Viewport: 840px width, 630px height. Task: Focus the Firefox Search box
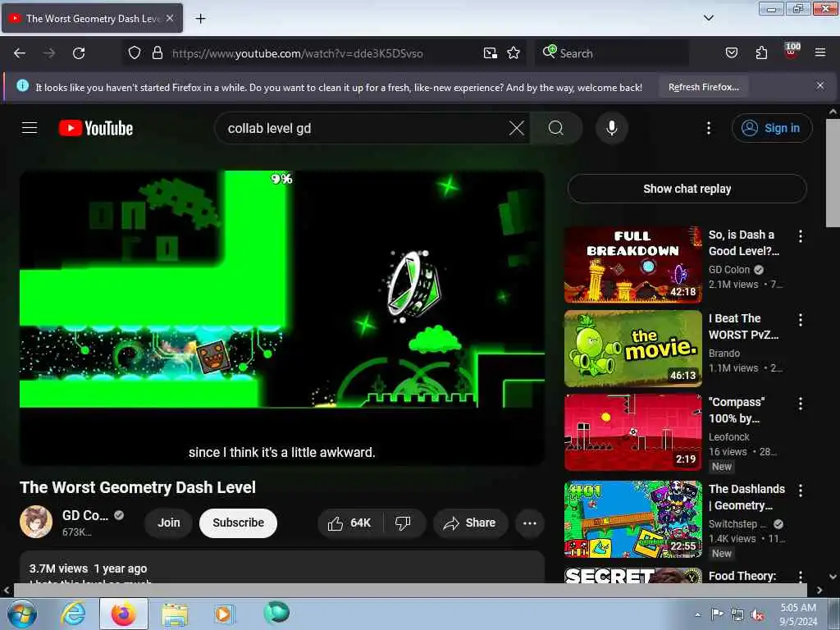[x=612, y=53]
